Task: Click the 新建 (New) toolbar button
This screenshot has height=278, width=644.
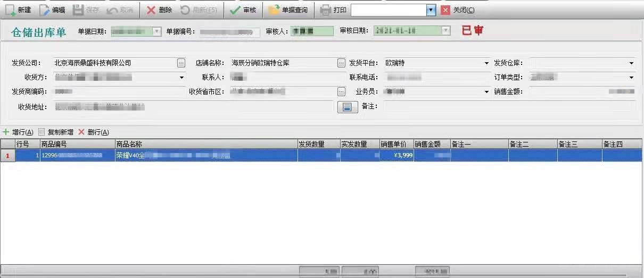Action: point(18,10)
